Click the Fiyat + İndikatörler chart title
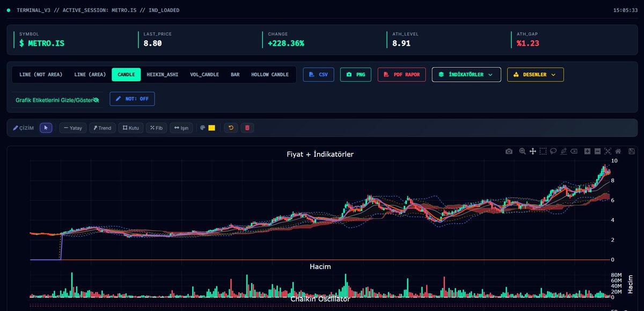This screenshot has height=311, width=644. [x=320, y=155]
